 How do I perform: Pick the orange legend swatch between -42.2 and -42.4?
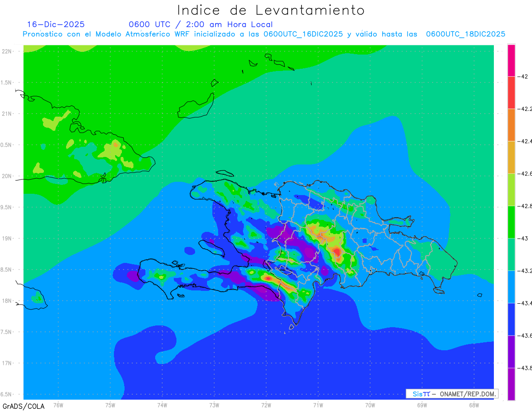(511, 125)
